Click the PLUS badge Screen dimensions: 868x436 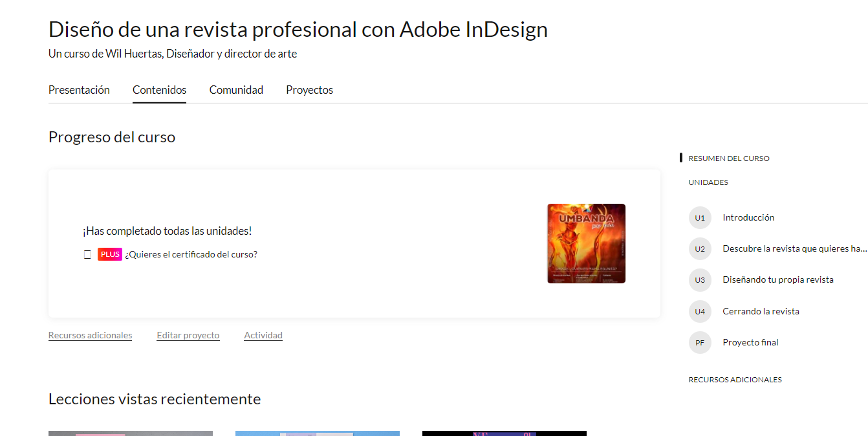click(x=110, y=254)
